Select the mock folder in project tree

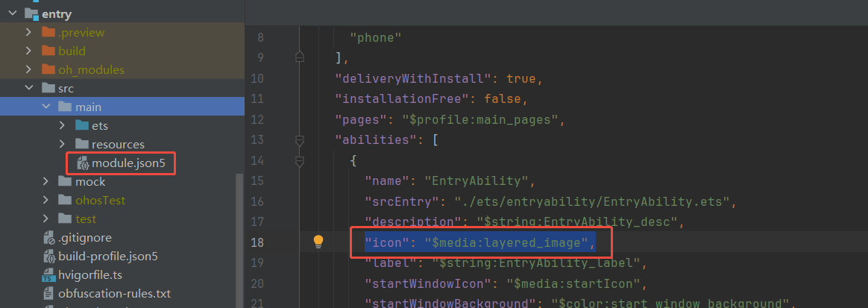tap(89, 182)
